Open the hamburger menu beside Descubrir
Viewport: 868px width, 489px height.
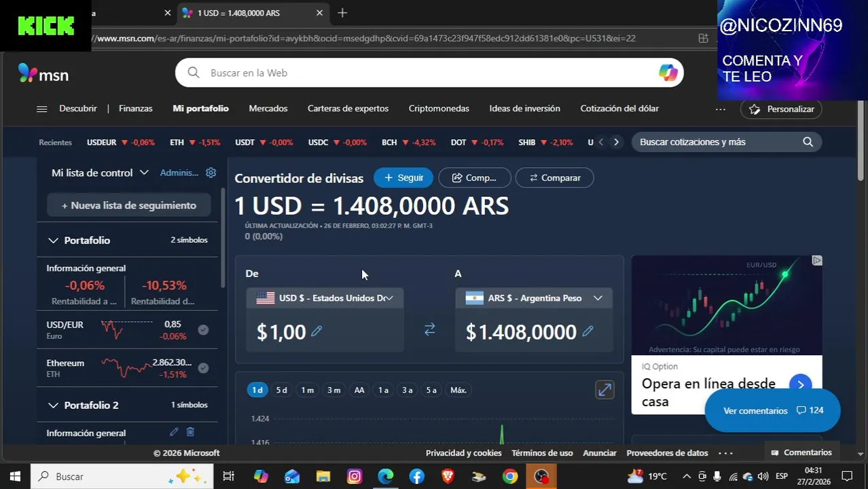click(x=41, y=109)
